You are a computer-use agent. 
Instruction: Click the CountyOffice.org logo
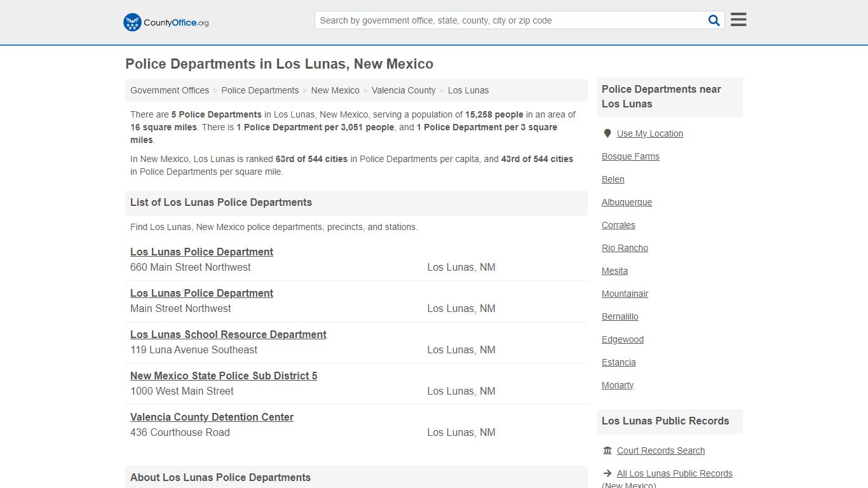coord(166,22)
